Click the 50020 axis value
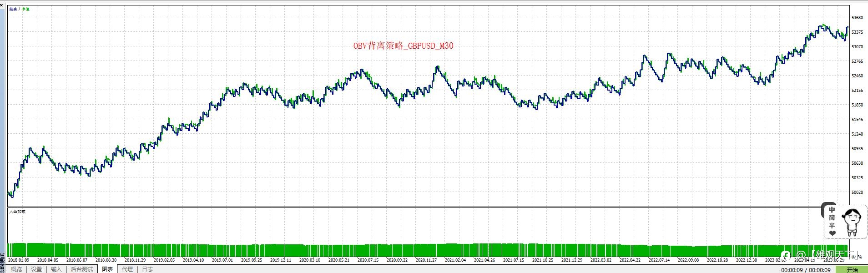Screen dimensions: 868x273 857,192
